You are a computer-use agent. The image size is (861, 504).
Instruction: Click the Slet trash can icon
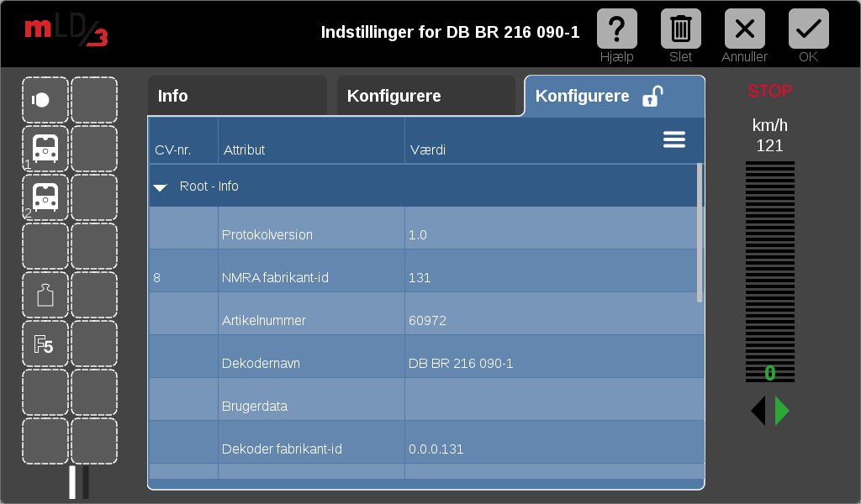pos(680,29)
